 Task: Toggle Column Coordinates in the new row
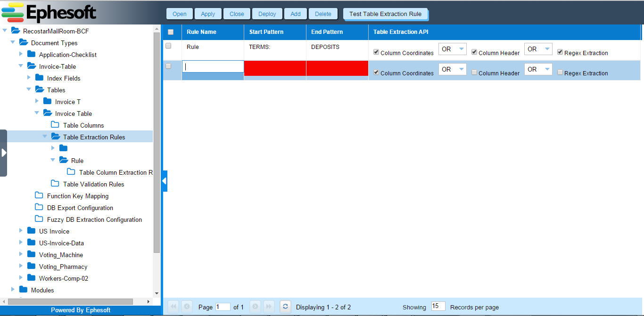pos(376,73)
